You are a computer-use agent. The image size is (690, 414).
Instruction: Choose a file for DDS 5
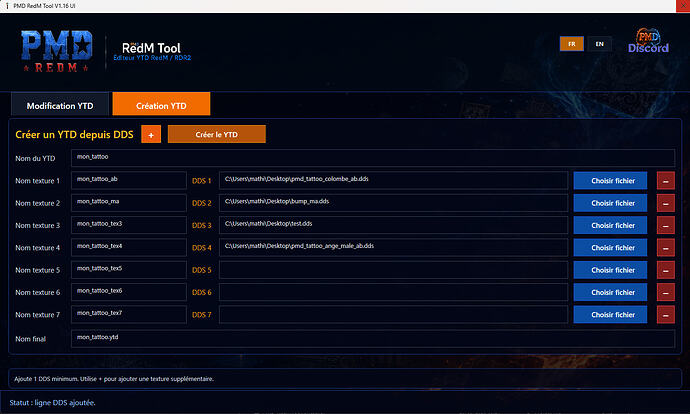point(610,270)
